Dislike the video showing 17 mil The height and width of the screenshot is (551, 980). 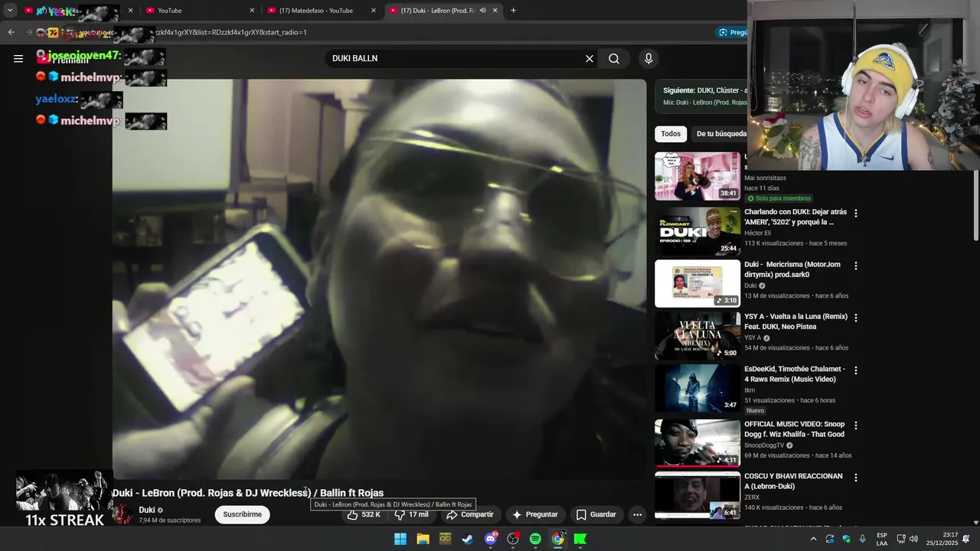point(410,514)
